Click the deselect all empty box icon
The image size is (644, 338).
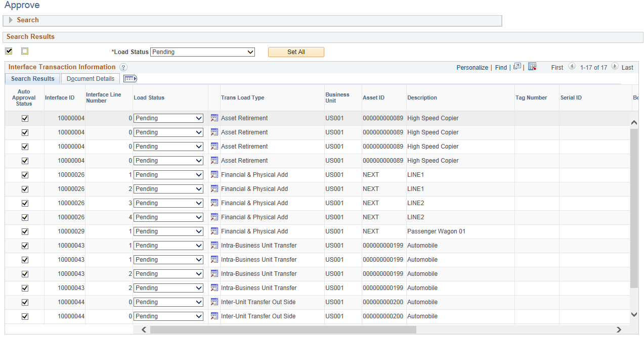coord(25,51)
